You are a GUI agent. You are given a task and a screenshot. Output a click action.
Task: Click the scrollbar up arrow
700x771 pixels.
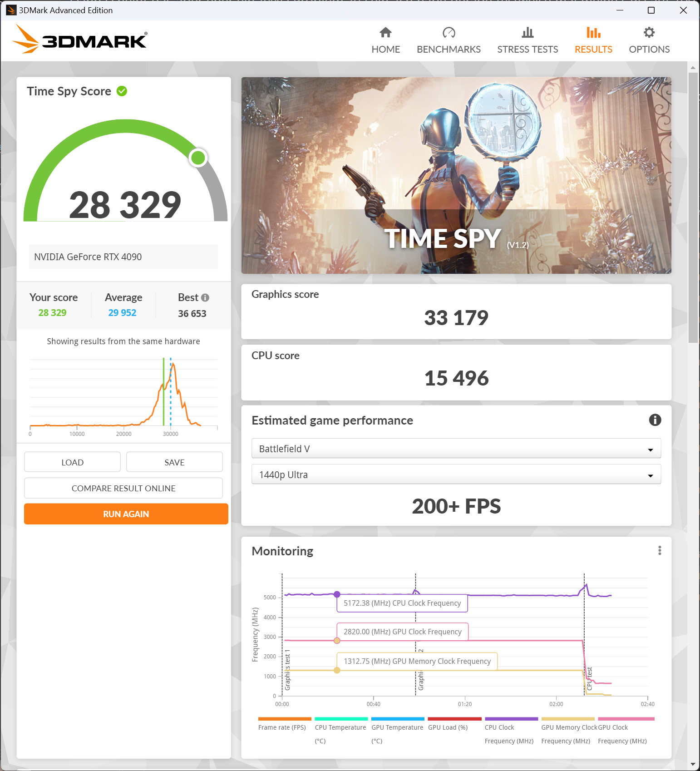click(x=693, y=67)
